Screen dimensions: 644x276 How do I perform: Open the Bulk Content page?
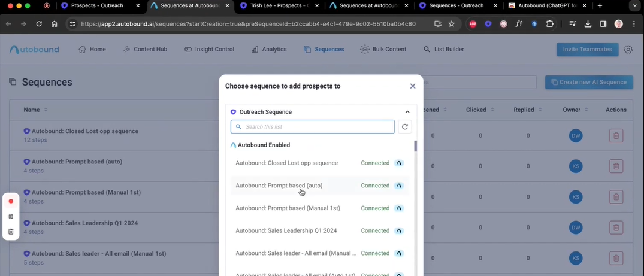click(383, 49)
